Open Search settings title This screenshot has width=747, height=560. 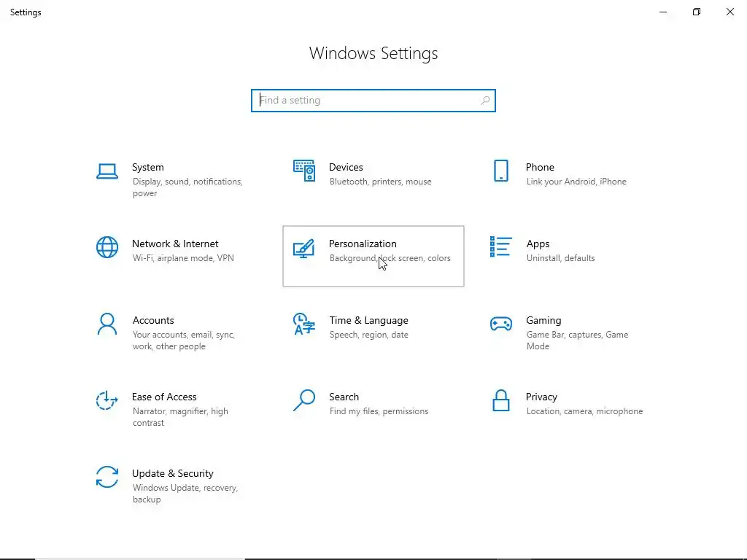344,397
